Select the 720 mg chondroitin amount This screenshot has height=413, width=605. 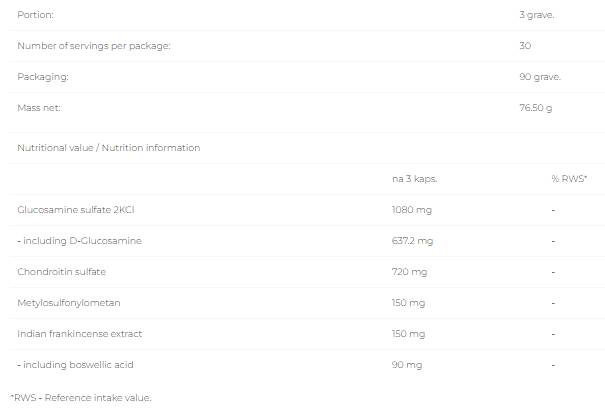coord(410,271)
